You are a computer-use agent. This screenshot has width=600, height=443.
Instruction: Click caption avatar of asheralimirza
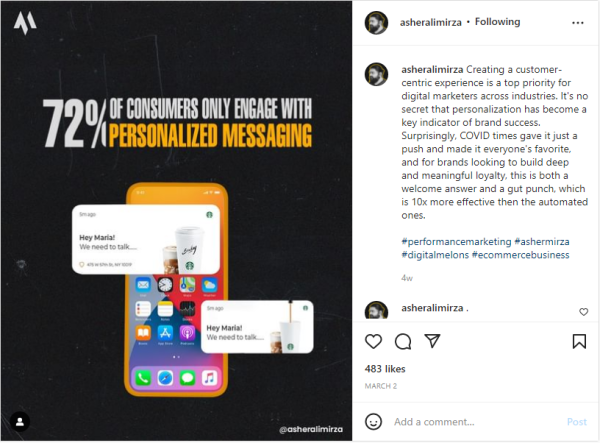pos(377,74)
